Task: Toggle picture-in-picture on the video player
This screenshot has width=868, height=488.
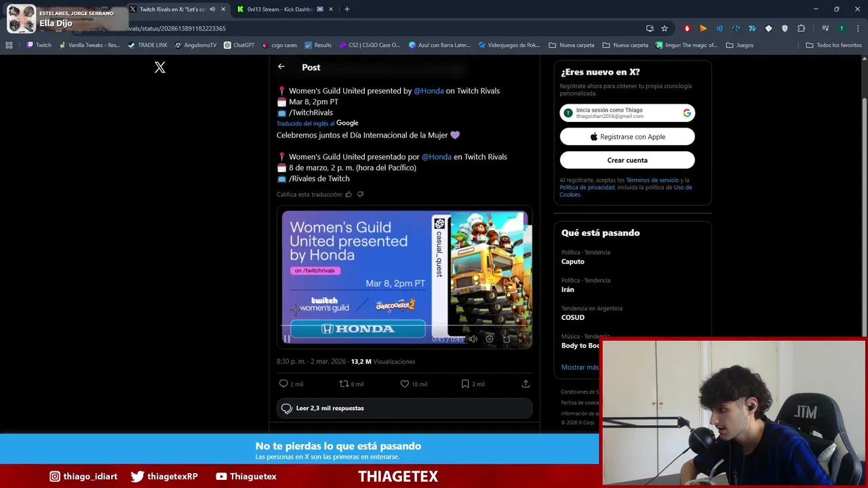Action: [x=506, y=339]
